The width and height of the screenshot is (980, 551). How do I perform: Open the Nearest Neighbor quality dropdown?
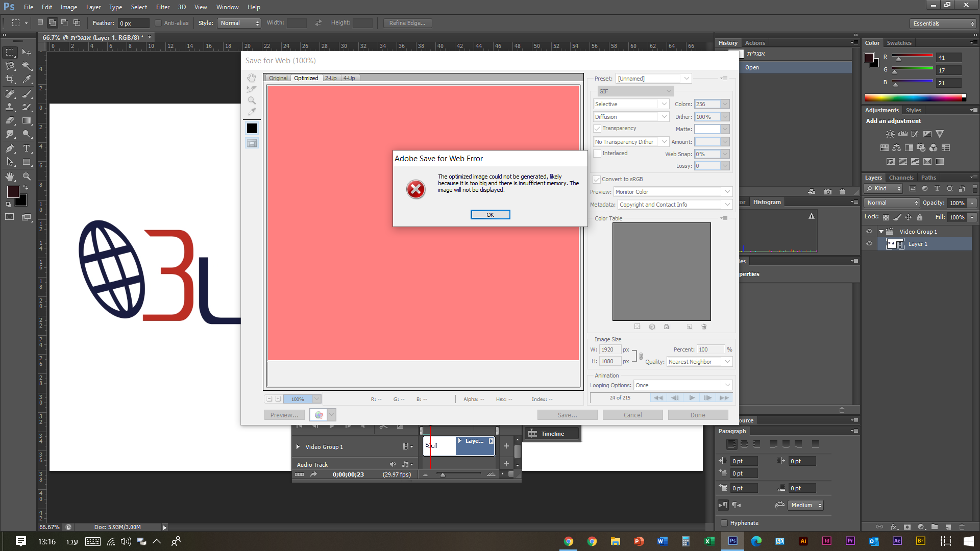click(699, 362)
